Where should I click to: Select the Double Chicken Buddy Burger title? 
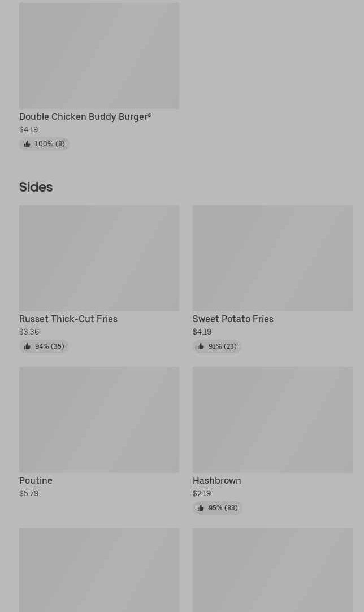[x=85, y=117]
